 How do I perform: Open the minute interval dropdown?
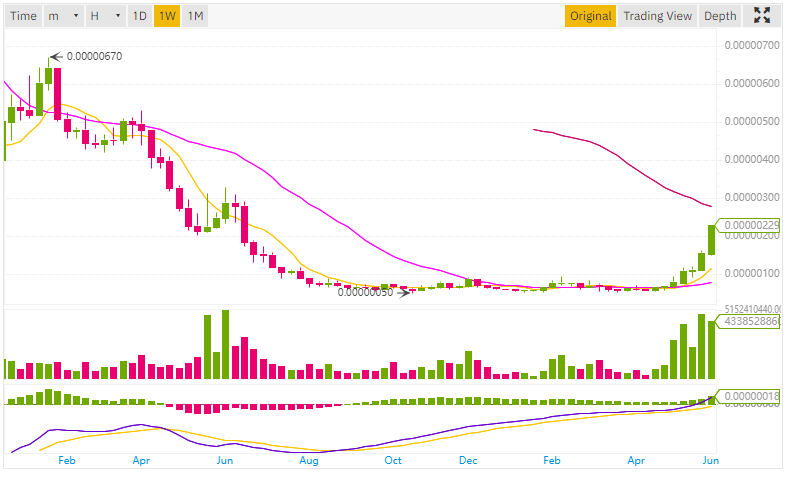(x=63, y=16)
